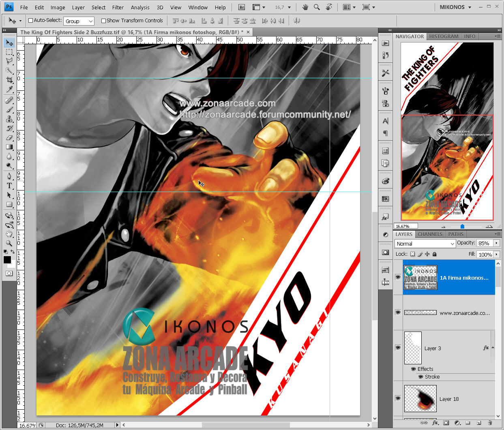
Task: Hide Layer 3 visibility eye
Action: tap(398, 348)
